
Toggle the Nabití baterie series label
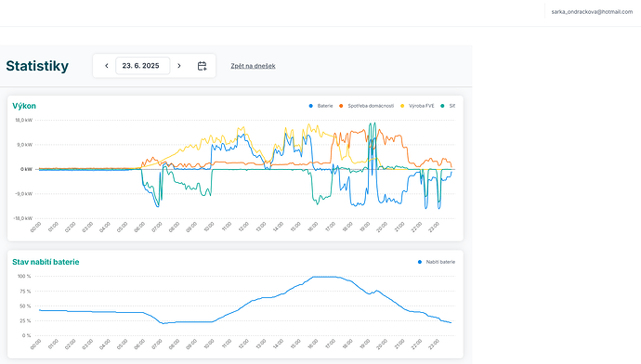(440, 262)
